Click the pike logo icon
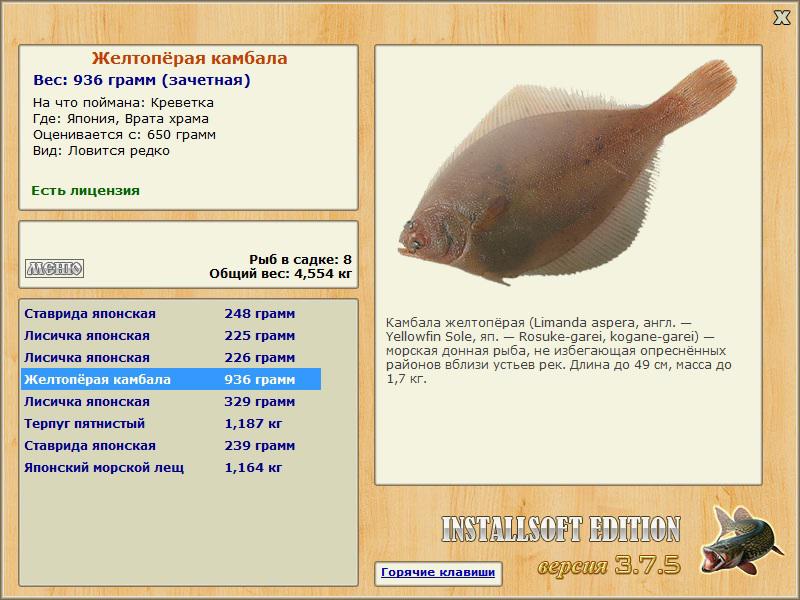 tap(740, 540)
